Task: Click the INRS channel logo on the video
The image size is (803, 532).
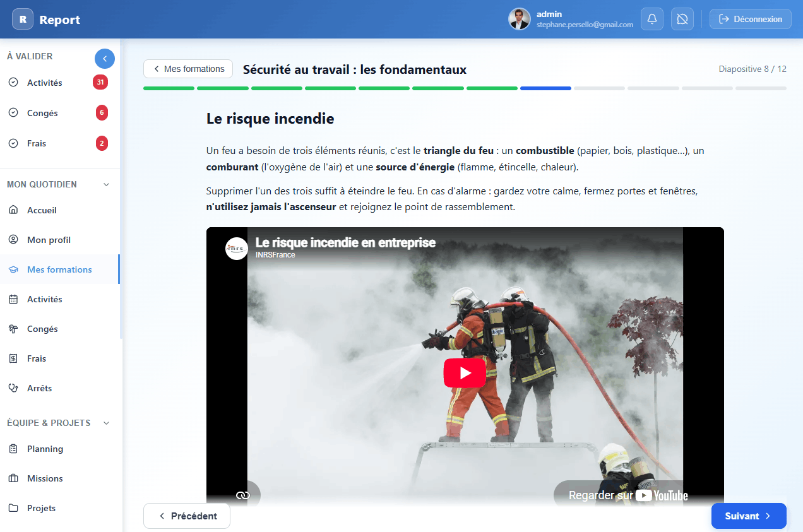Action: [x=237, y=249]
